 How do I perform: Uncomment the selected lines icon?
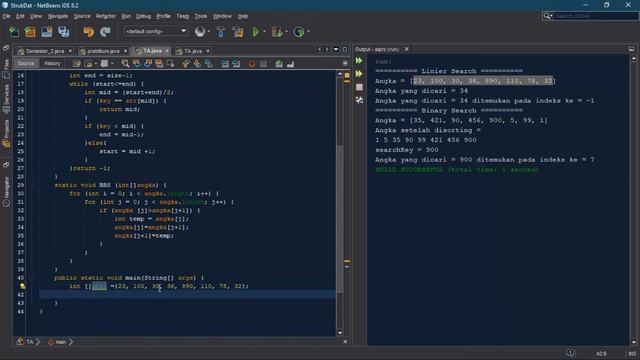click(x=291, y=64)
